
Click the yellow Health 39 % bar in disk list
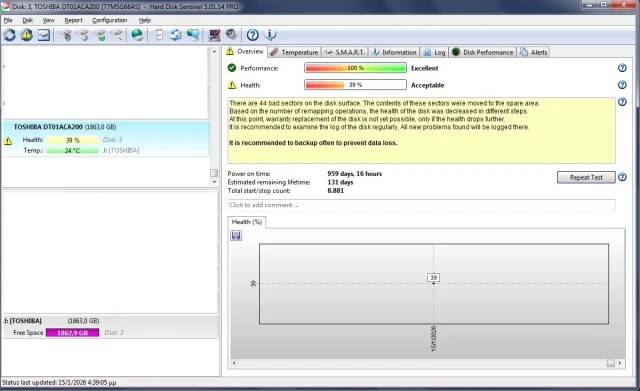(x=73, y=140)
